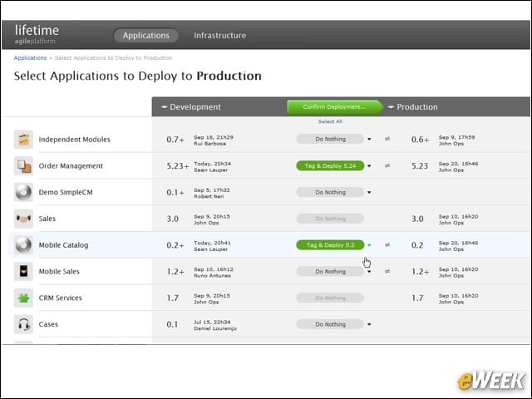The image size is (532, 399).
Task: Click the Mobile Sales application name
Action: tap(59, 272)
